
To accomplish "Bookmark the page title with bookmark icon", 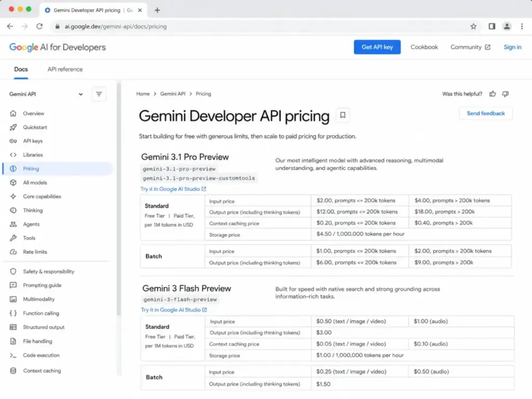I will pyautogui.click(x=343, y=115).
